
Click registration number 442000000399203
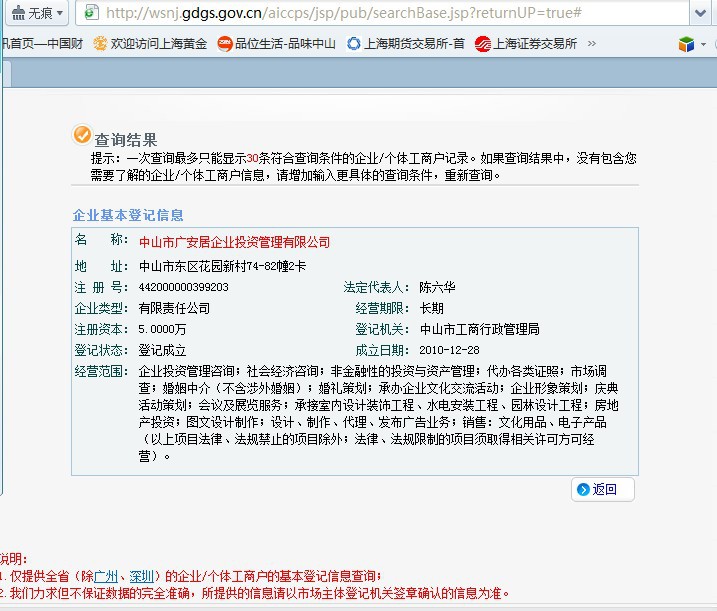pyautogui.click(x=183, y=287)
